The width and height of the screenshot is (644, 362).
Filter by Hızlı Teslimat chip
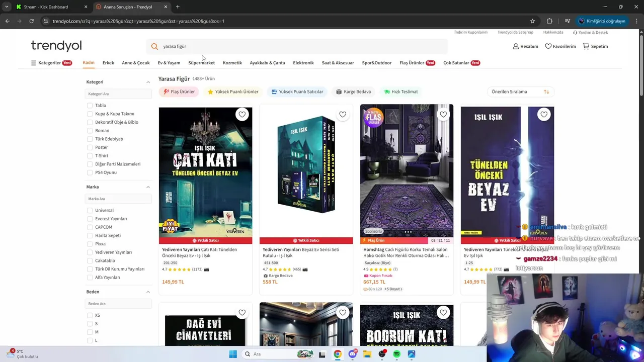tap(401, 92)
